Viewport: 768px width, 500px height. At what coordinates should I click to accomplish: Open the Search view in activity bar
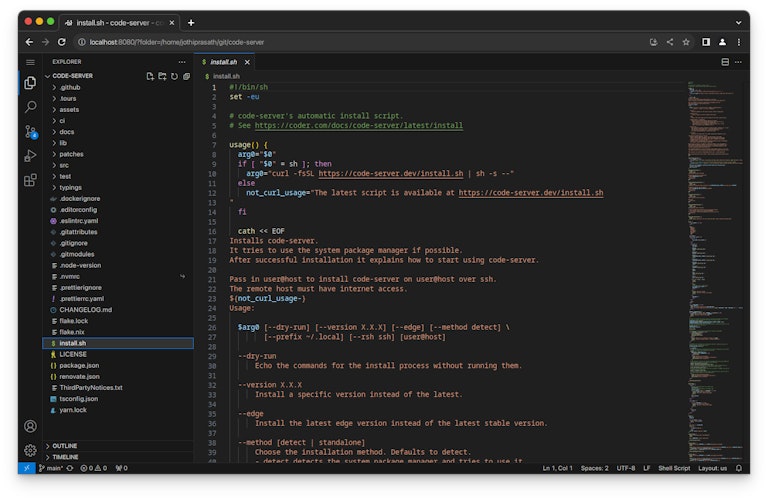[x=30, y=107]
